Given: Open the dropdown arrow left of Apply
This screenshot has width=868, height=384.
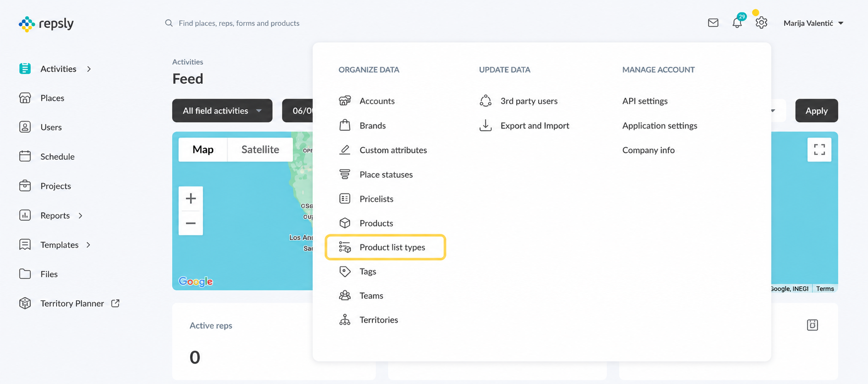Looking at the screenshot, I should click(773, 111).
